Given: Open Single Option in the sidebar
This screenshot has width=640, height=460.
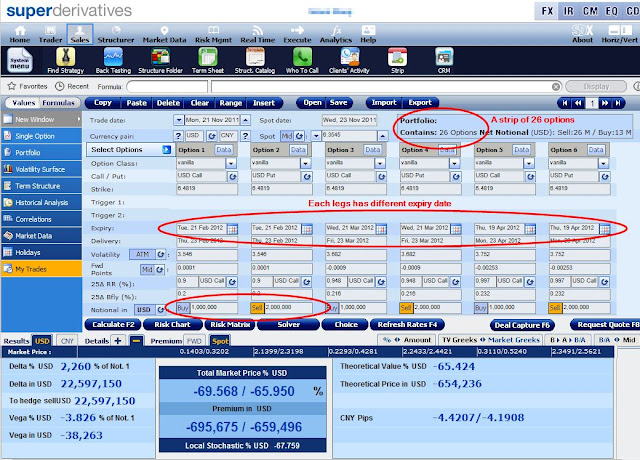Looking at the screenshot, I should (41, 136).
